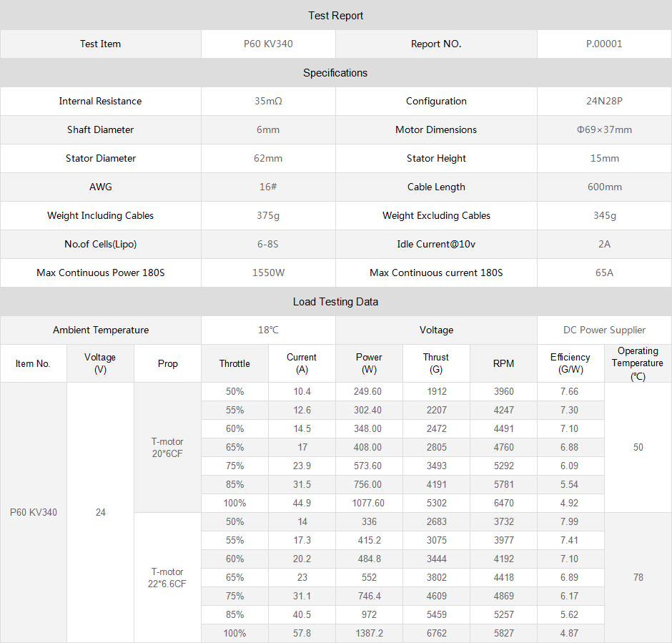Viewport: 672px width, 643px height.
Task: Select the 'Current (A)' column header
Action: coord(302,363)
